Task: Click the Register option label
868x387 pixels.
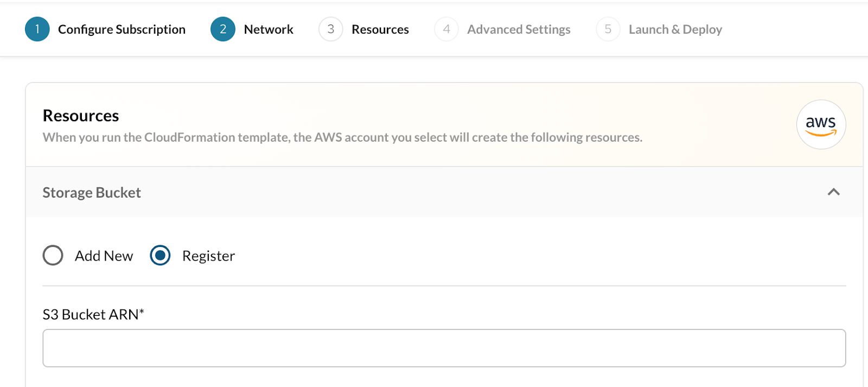Action: point(208,256)
